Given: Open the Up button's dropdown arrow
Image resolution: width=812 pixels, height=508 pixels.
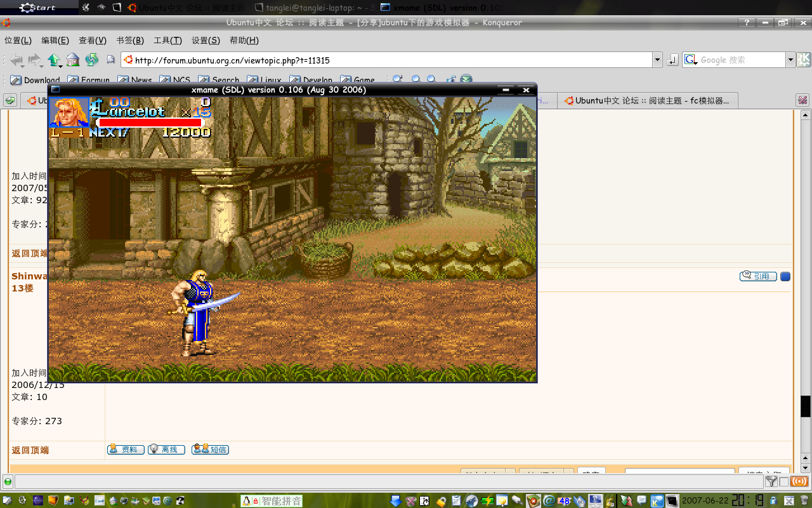Looking at the screenshot, I should [x=61, y=65].
